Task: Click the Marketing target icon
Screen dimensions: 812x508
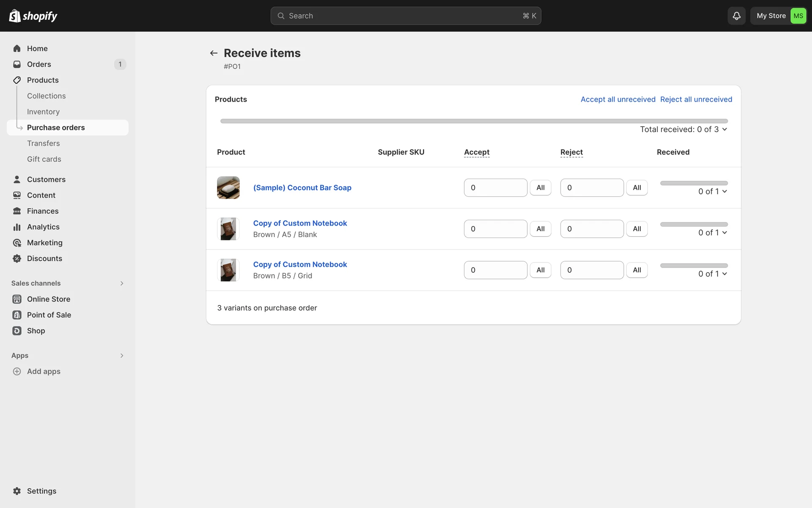Action: click(17, 243)
